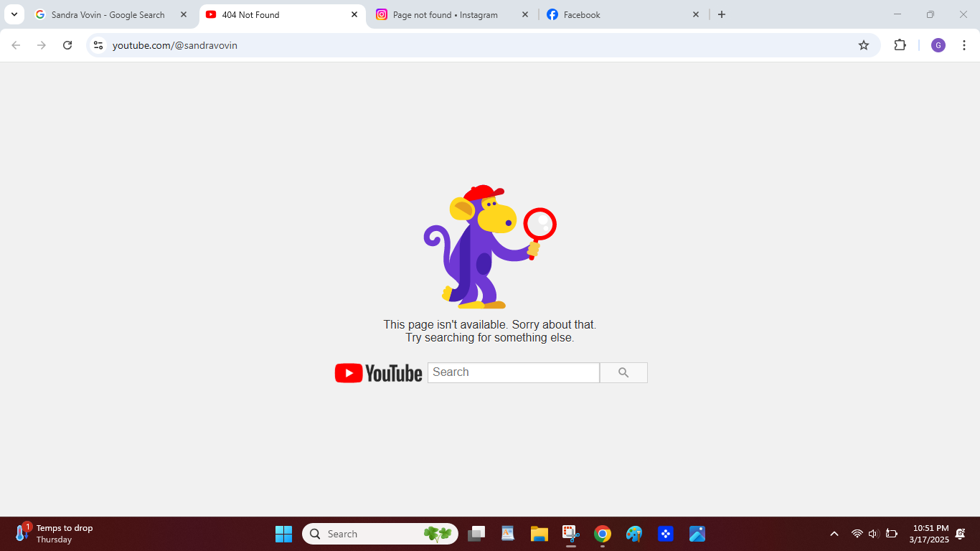Bookmark this page with the star icon

click(x=864, y=45)
